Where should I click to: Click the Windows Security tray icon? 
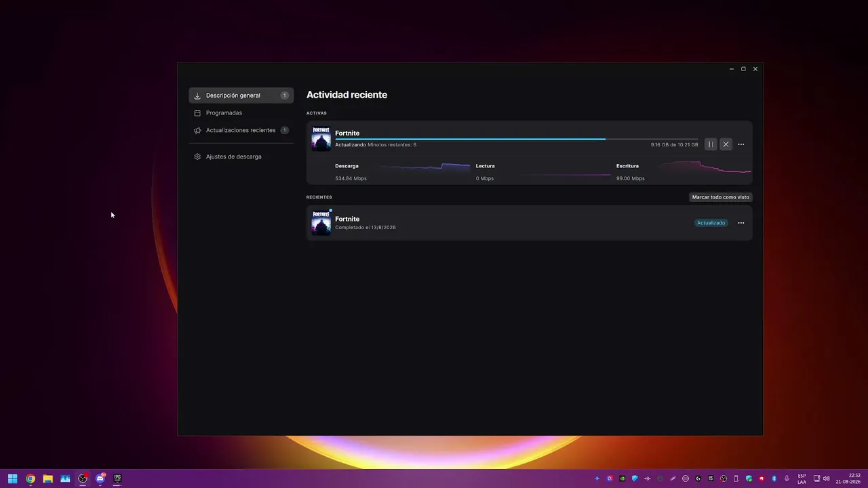749,479
